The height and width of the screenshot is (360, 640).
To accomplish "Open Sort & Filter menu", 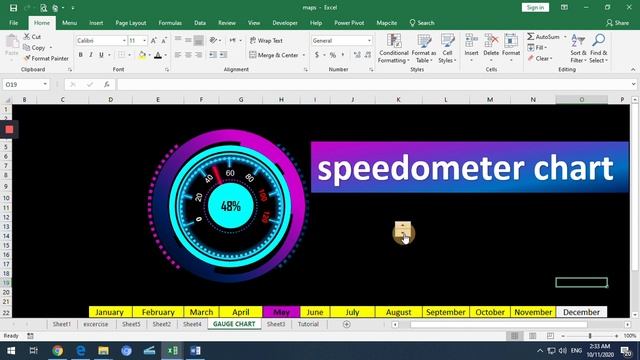I will [578, 49].
